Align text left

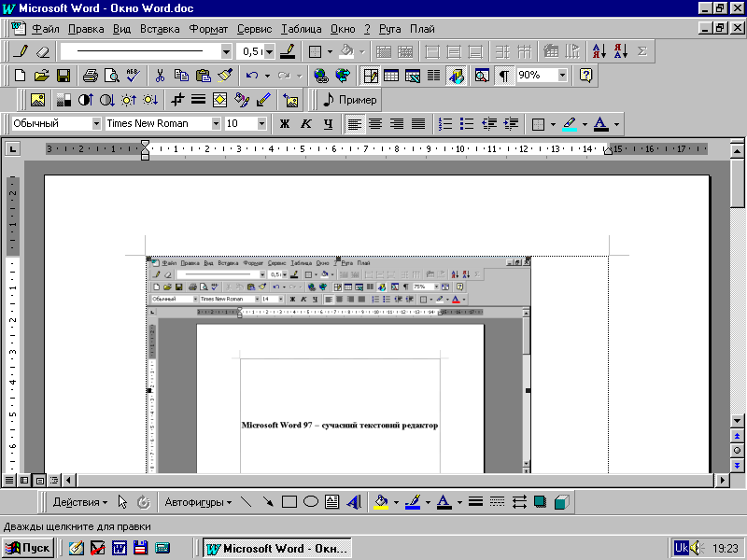click(355, 124)
